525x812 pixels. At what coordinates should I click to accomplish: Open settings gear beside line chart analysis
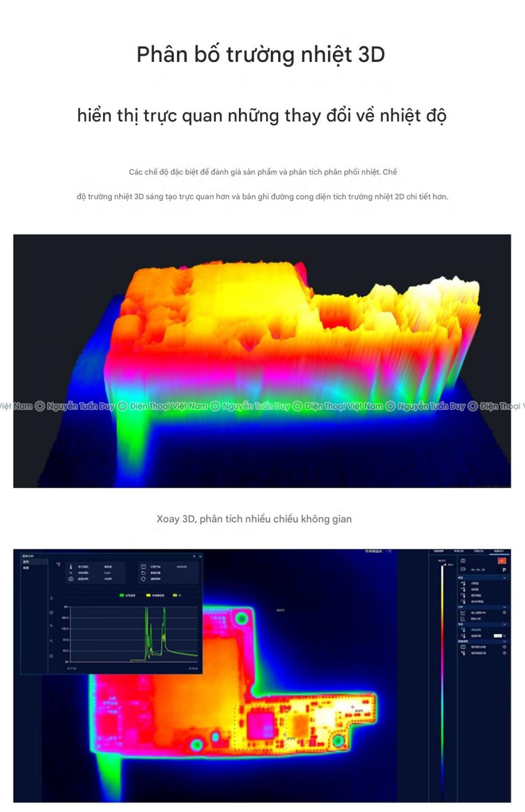[505, 613]
